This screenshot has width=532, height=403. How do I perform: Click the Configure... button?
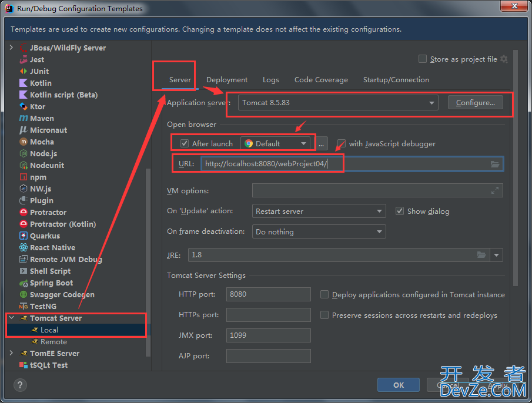pos(476,103)
